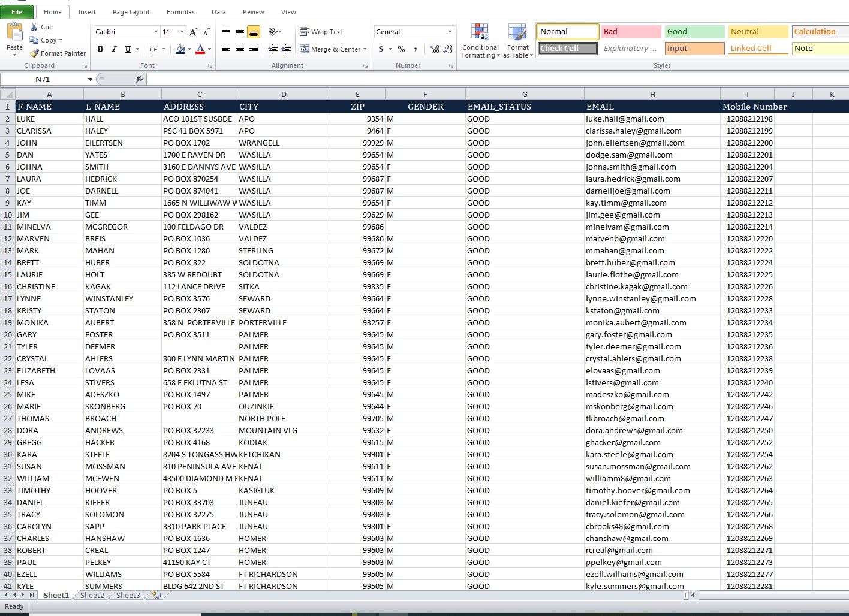Apply top vertical alignment
The height and width of the screenshot is (616, 849).
pos(226,31)
